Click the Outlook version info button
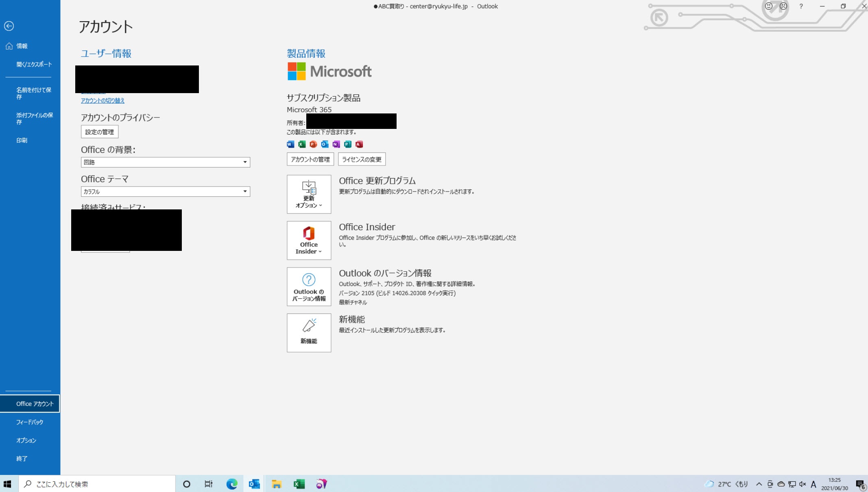Viewport: 868px width, 492px height. 309,287
